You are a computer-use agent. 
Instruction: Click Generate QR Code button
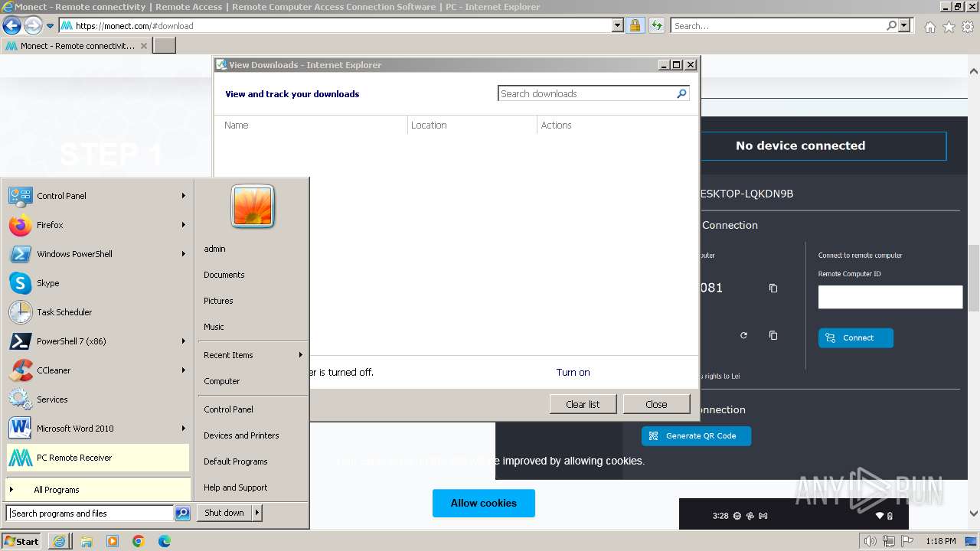[x=696, y=435]
